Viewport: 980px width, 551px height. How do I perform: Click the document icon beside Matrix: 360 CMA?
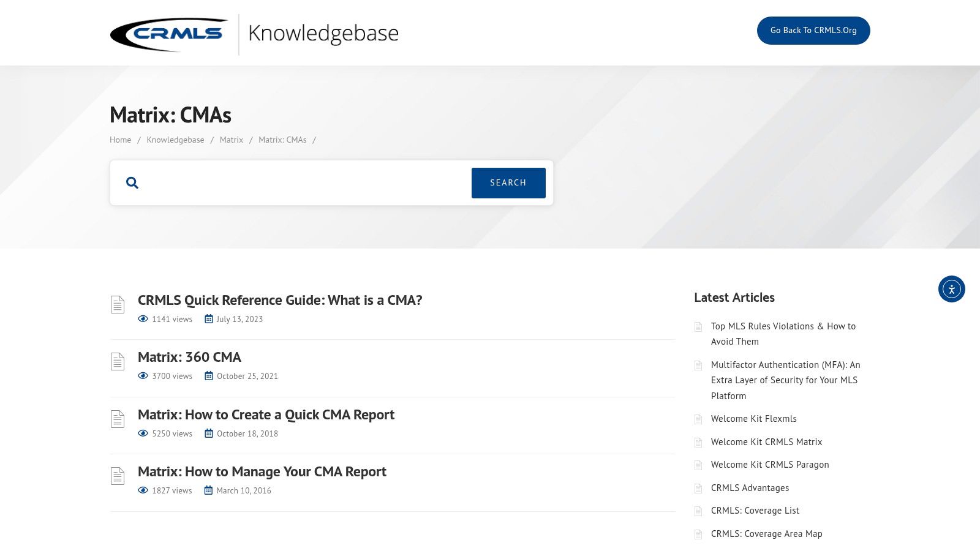tap(117, 361)
